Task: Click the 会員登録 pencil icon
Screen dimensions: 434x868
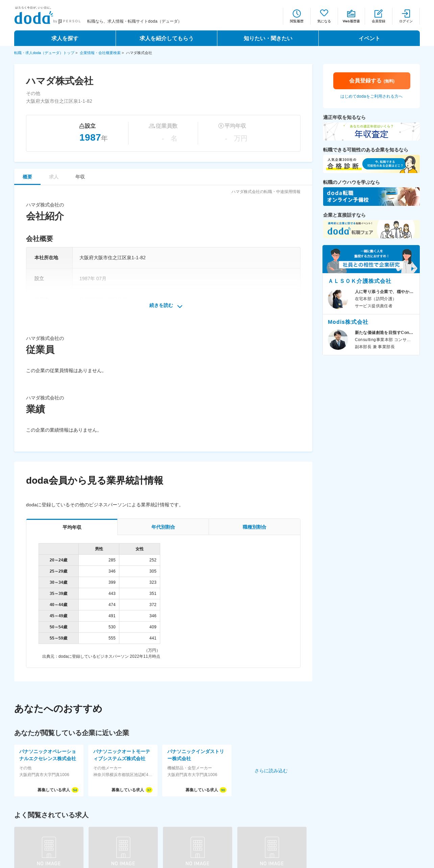Action: pyautogui.click(x=378, y=14)
